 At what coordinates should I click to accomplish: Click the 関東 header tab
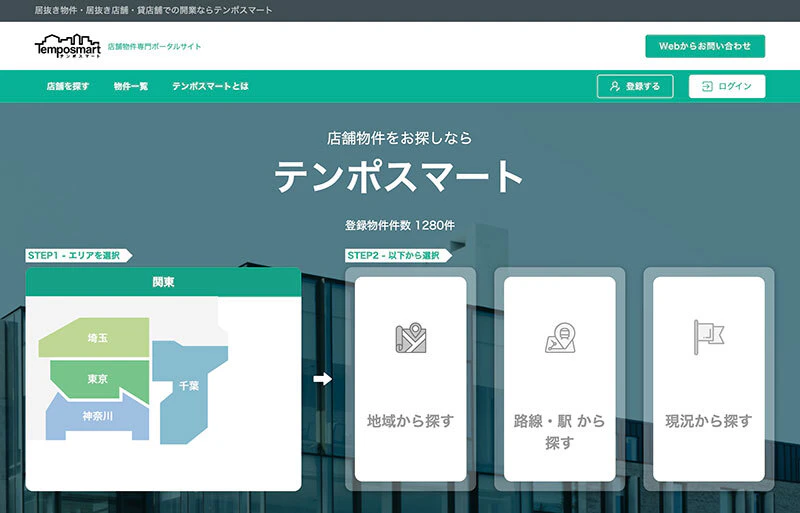(163, 282)
